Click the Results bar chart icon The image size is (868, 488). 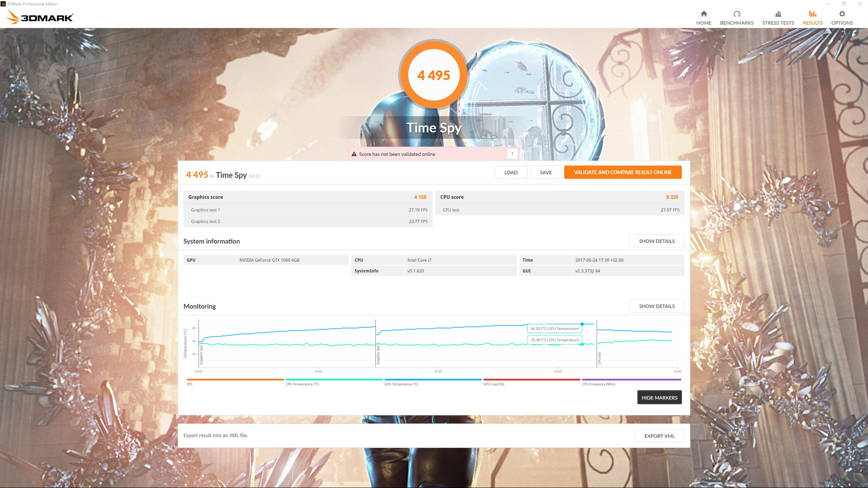(812, 14)
